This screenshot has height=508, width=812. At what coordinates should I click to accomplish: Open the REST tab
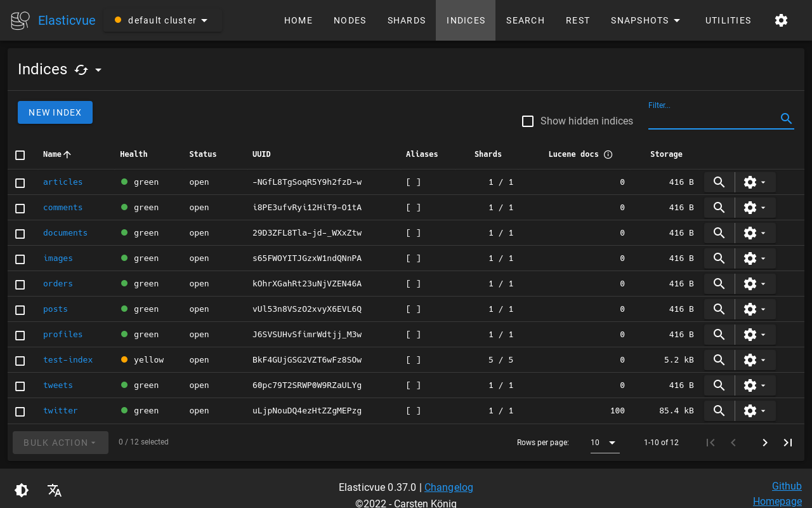coord(578,20)
